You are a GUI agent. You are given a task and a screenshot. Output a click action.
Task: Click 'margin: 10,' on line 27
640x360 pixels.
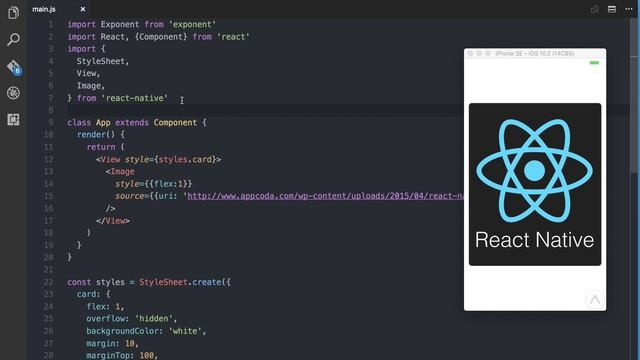point(112,343)
